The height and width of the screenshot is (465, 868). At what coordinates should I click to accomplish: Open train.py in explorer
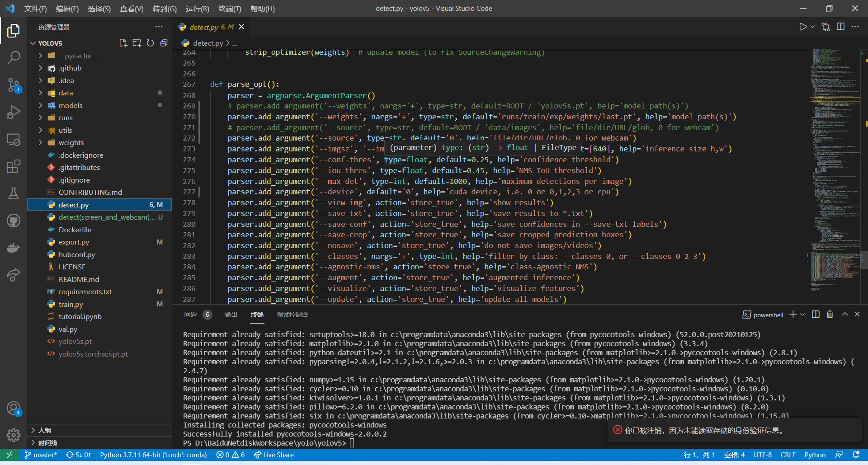tap(99, 304)
